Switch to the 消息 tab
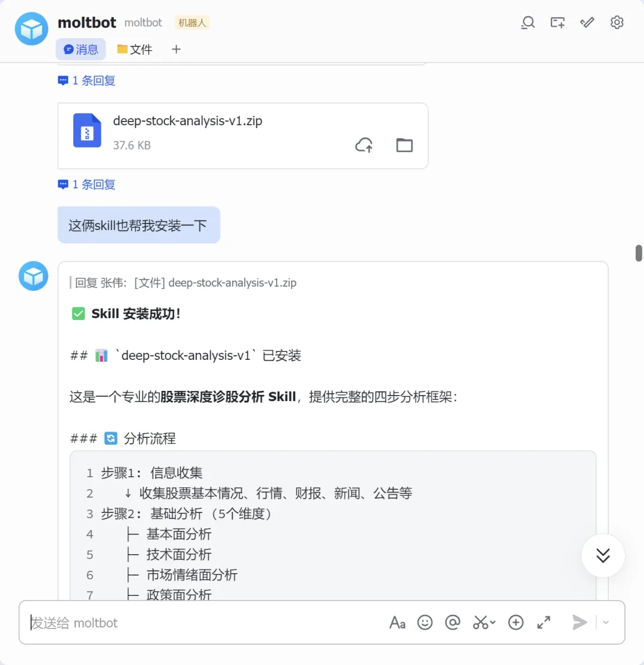The width and height of the screenshot is (644, 665). (x=80, y=49)
